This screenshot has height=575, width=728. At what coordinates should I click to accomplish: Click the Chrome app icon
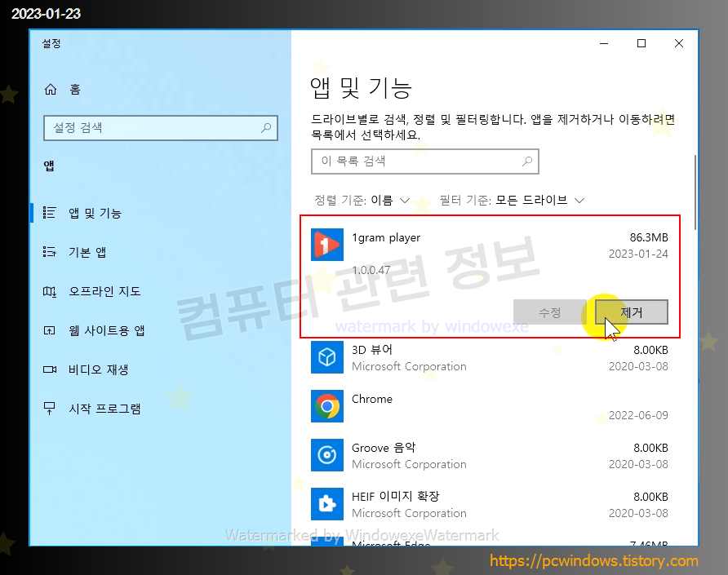pos(327,406)
